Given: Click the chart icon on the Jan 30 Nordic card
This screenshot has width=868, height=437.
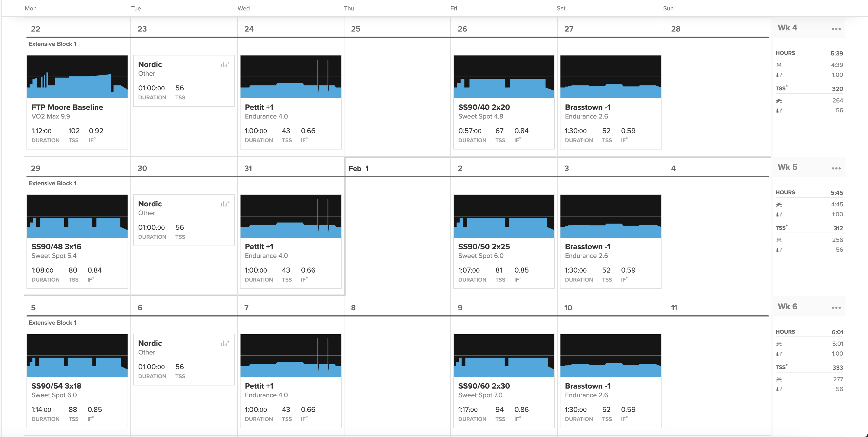Looking at the screenshot, I should [x=225, y=204].
